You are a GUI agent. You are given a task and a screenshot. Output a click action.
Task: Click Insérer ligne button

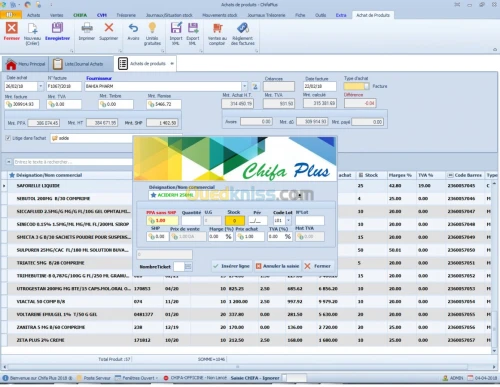[x=232, y=266]
